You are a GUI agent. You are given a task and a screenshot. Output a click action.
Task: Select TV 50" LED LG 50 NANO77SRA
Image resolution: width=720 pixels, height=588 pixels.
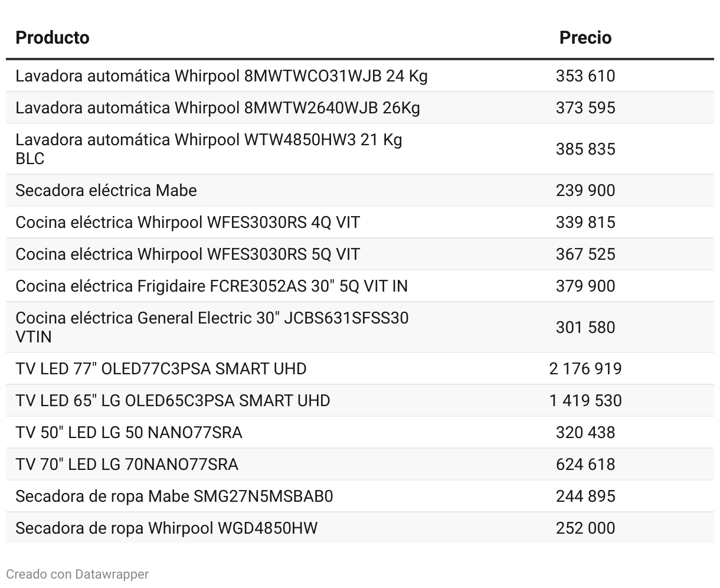point(129,433)
